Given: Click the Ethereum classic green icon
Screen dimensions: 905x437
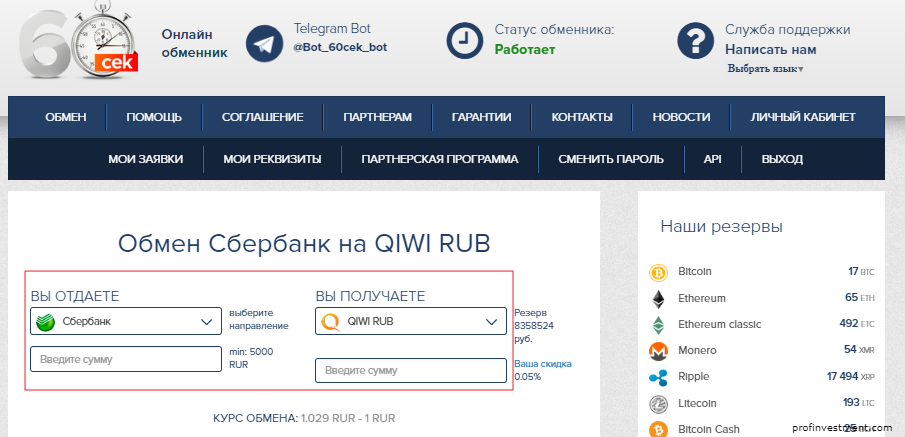Looking at the screenshot, I should point(658,325).
